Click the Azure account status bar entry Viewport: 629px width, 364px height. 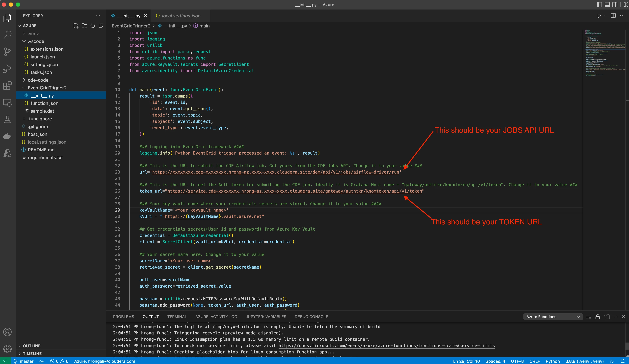(x=105, y=361)
